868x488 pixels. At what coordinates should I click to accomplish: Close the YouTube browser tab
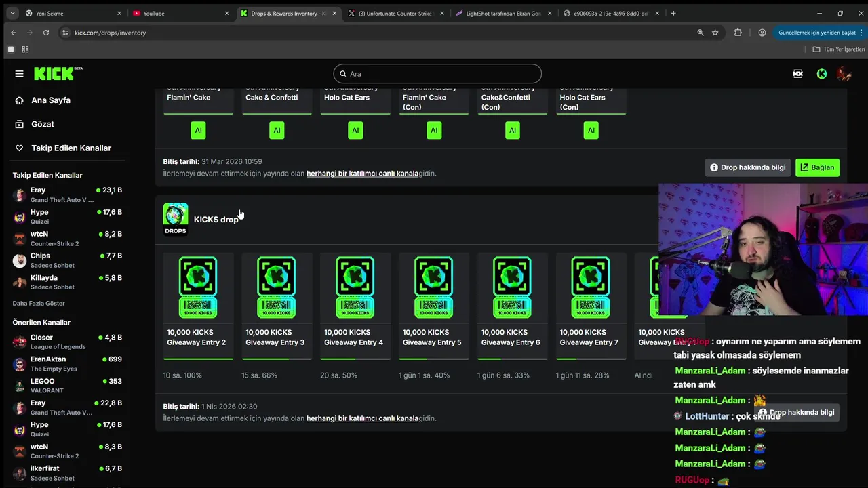coord(226,13)
